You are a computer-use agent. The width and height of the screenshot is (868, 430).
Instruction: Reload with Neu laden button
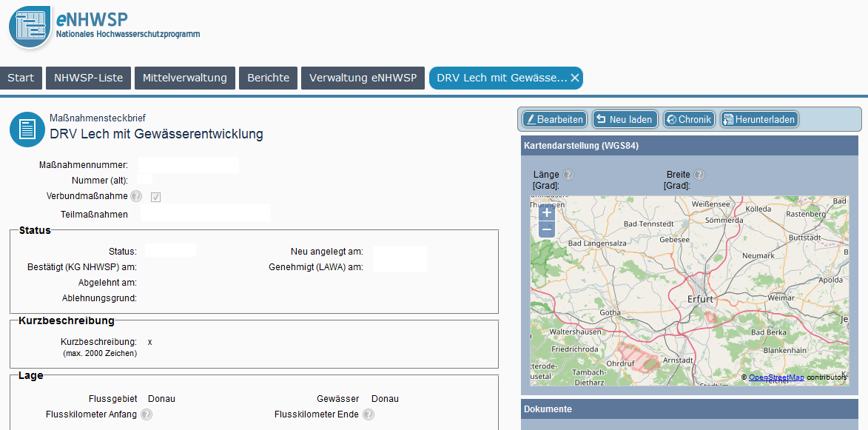pyautogui.click(x=625, y=119)
